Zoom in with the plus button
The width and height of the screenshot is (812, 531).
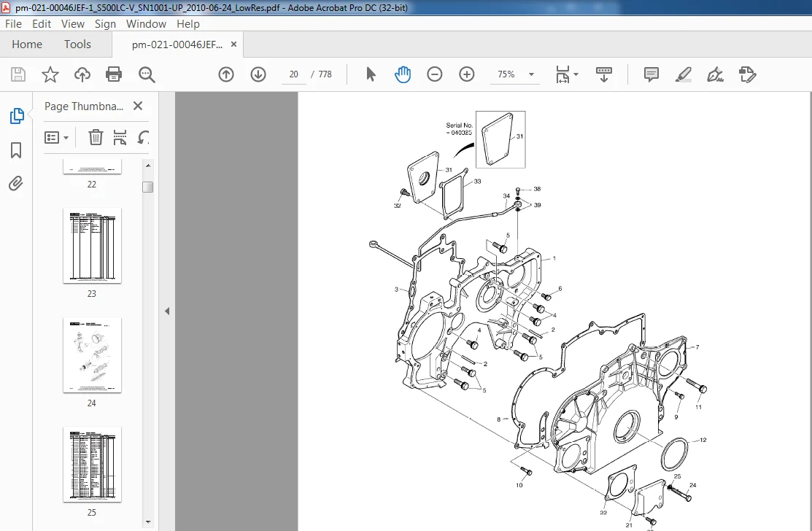pyautogui.click(x=467, y=74)
